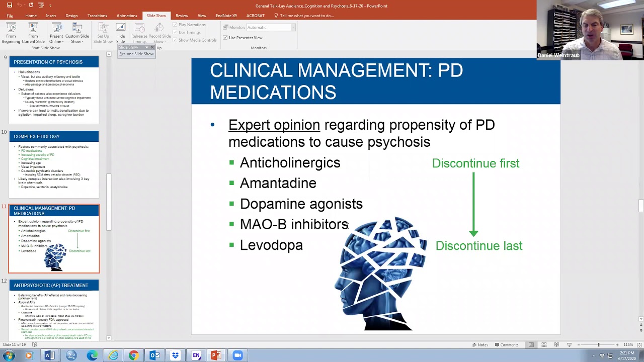Click spell check icon in status bar

coord(35,345)
